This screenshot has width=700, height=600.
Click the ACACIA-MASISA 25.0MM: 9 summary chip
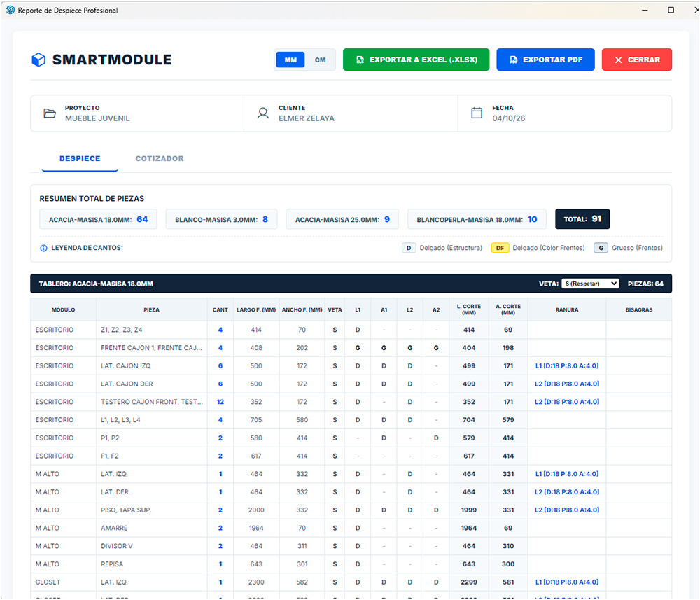342,219
